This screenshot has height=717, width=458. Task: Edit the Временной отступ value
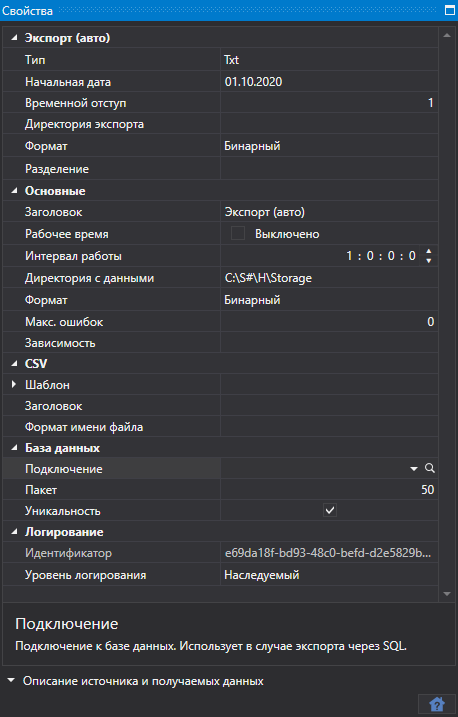(x=329, y=103)
